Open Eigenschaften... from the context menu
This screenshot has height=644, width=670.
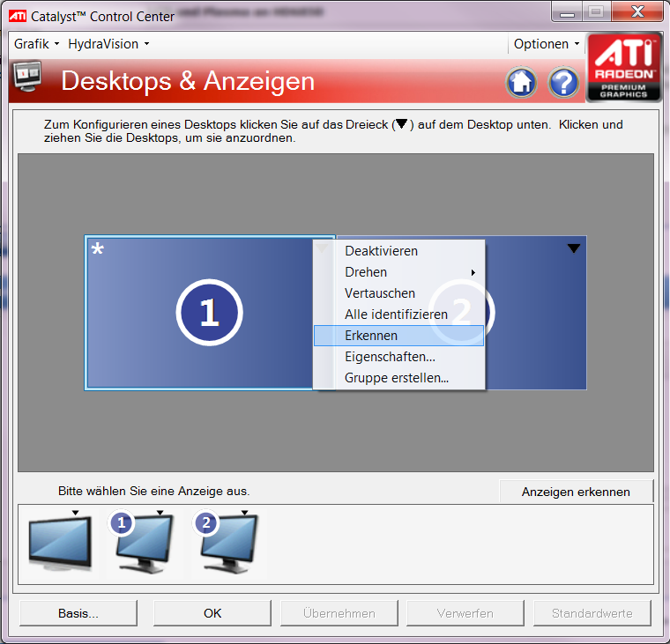[x=398, y=357]
